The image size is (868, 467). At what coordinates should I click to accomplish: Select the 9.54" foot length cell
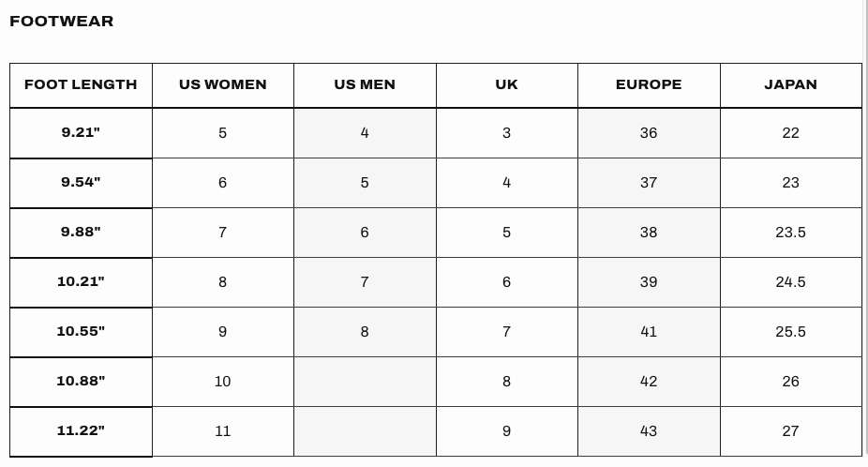pos(81,183)
